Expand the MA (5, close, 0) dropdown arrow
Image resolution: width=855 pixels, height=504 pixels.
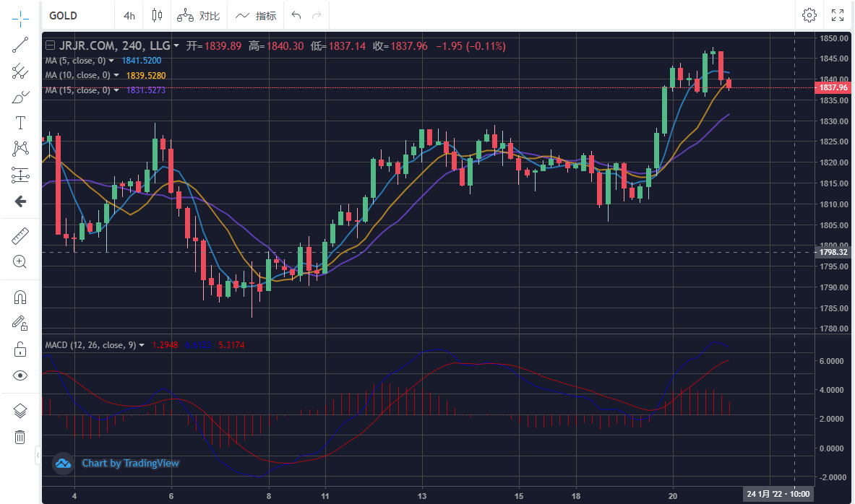pyautogui.click(x=116, y=61)
